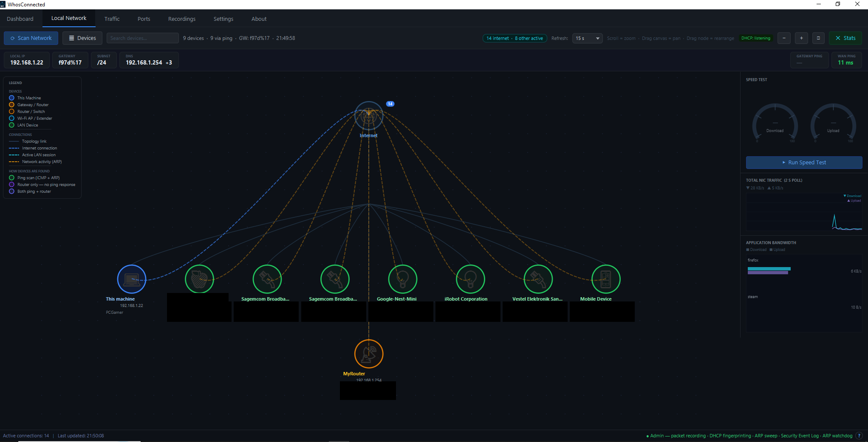The image size is (868, 442).
Task: Open the Recordings tab
Action: [x=182, y=19]
